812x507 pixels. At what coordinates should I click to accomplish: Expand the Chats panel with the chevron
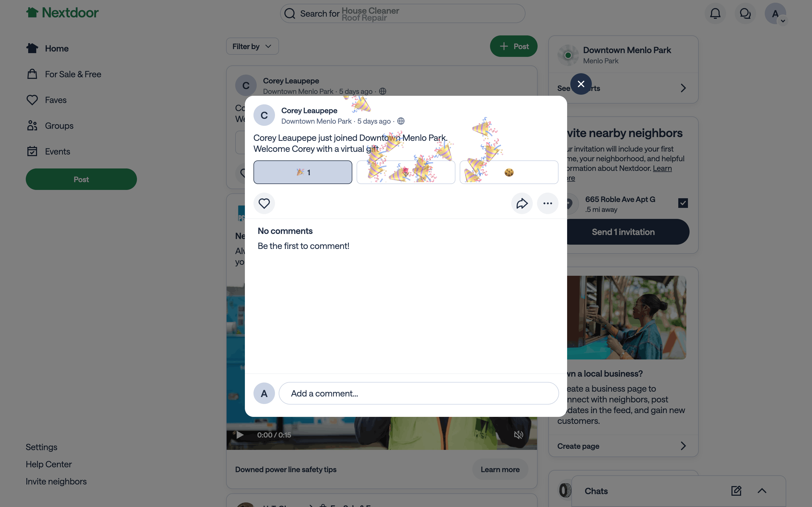[762, 491]
